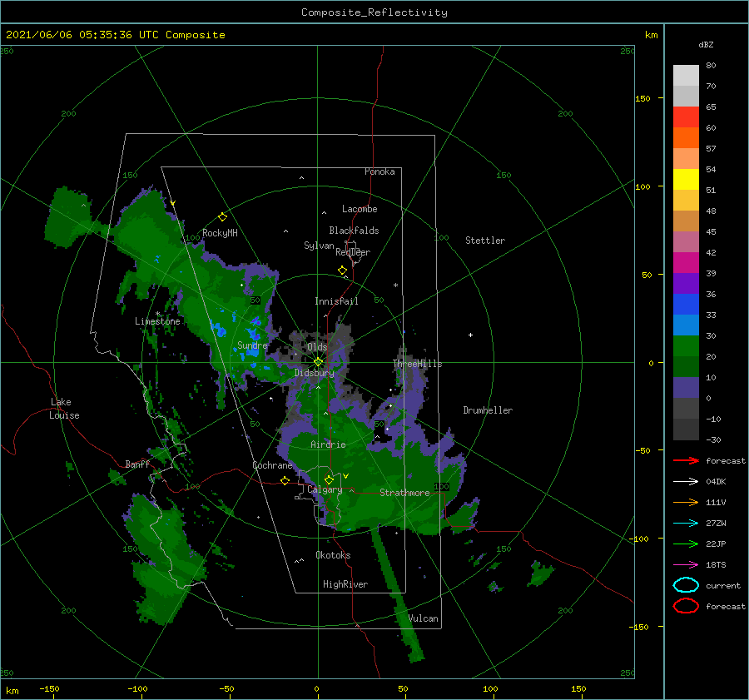Pick the magenta 42 dBZ color band
749x700 pixels.
pos(686,262)
